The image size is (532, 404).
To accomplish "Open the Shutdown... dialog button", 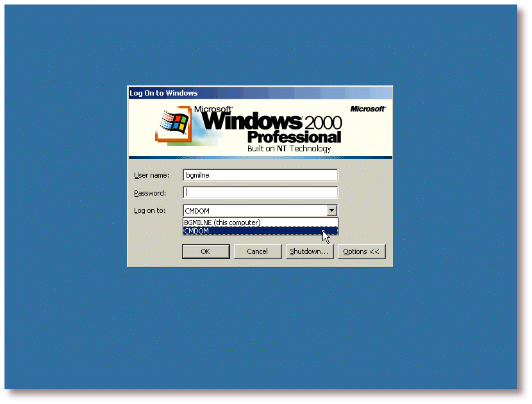I will click(x=309, y=251).
